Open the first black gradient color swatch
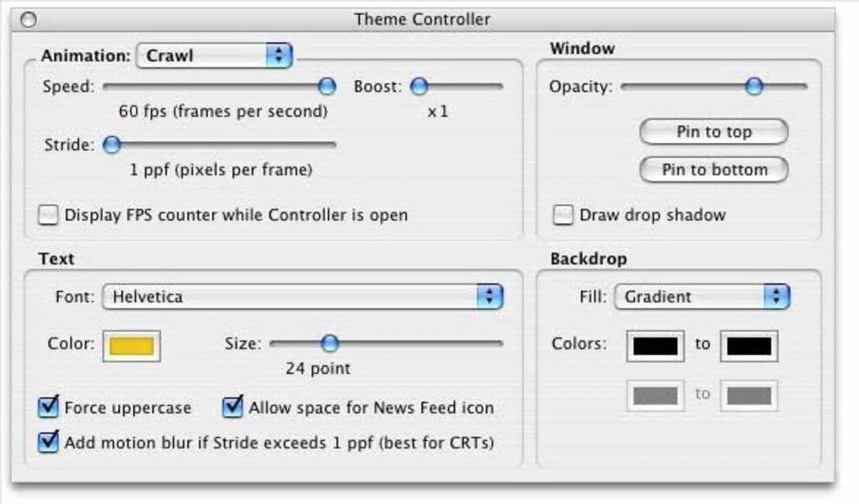Viewport: 859px width, 504px height. coord(655,346)
